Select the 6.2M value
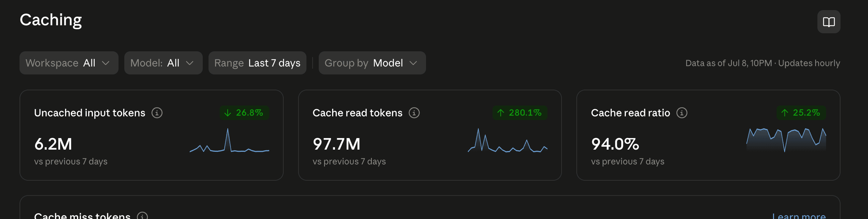This screenshot has width=868, height=219. pyautogui.click(x=53, y=144)
